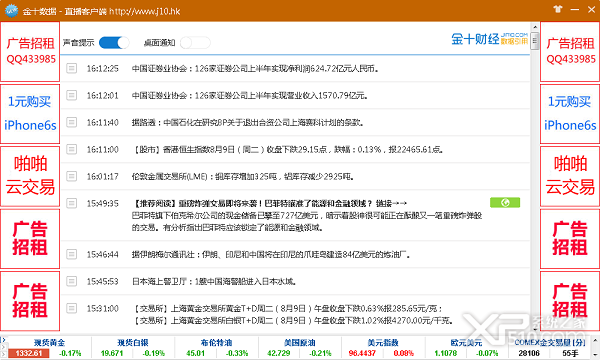Select the 美元指数 quote in ticker
This screenshot has width=600, height=360.
point(383,348)
